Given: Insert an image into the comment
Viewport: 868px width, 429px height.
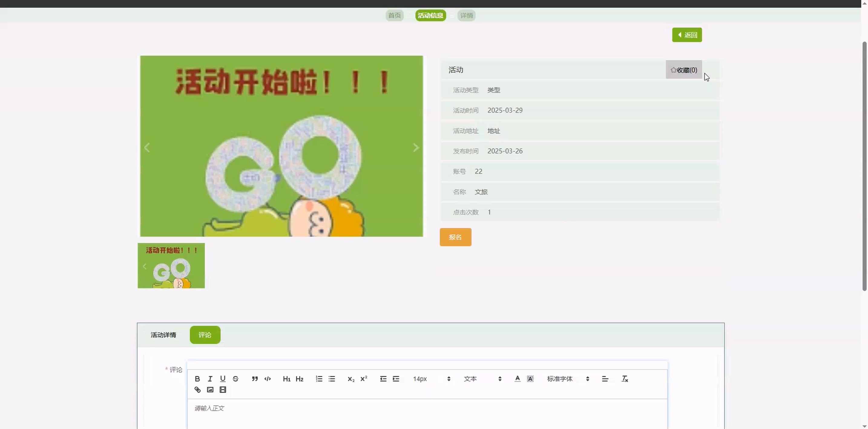Looking at the screenshot, I should (210, 390).
